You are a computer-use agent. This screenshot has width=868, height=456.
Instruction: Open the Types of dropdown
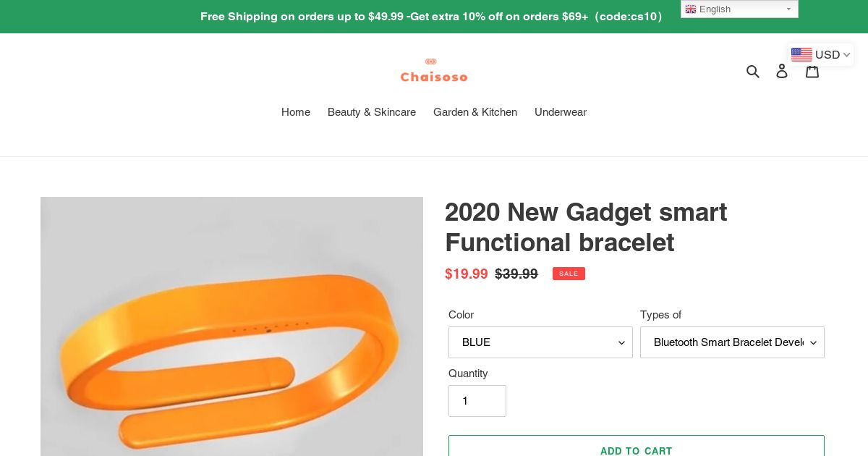click(x=732, y=342)
